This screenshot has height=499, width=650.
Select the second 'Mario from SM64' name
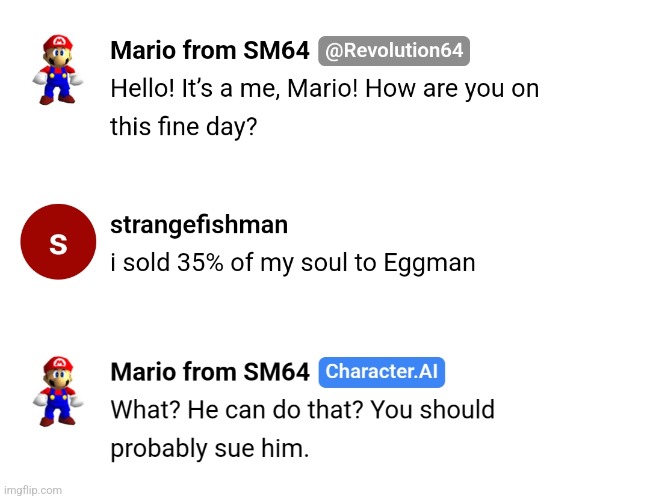point(210,372)
